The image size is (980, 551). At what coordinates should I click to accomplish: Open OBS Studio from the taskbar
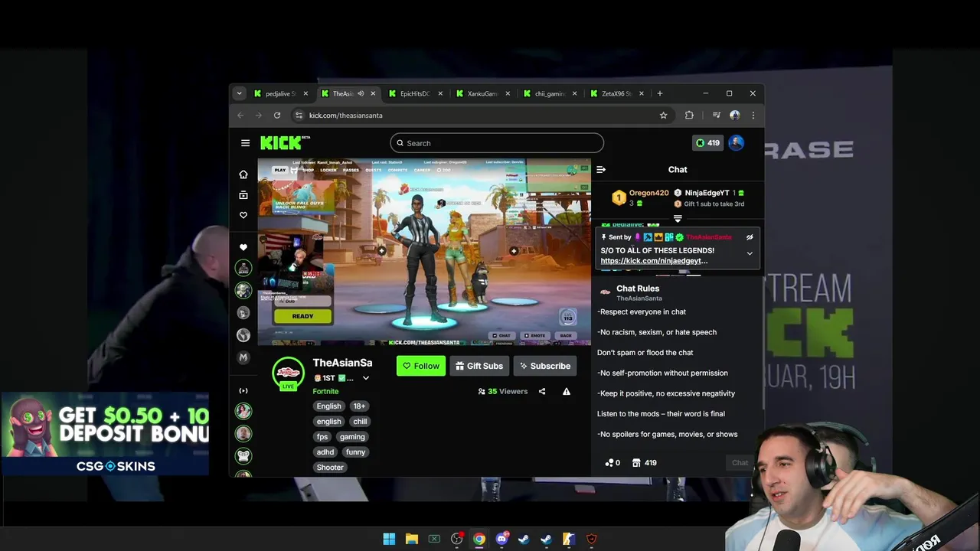[457, 539]
